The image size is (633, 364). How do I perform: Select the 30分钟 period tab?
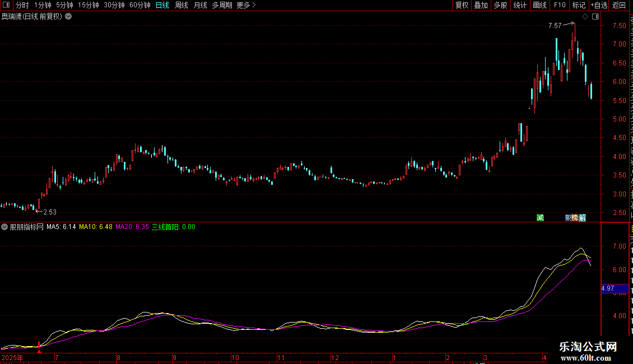point(114,5)
